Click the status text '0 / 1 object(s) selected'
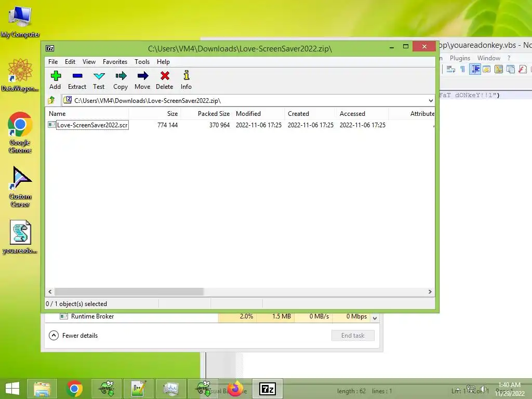This screenshot has width=532, height=399. (x=76, y=303)
